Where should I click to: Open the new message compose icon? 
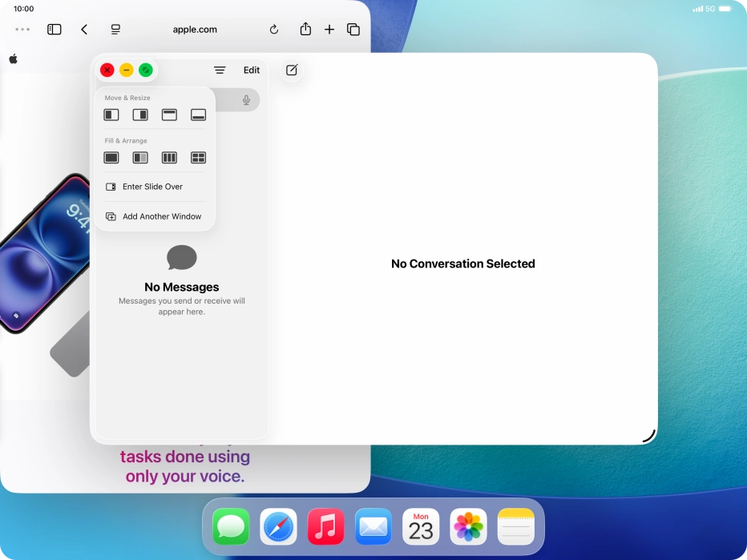[x=291, y=71]
